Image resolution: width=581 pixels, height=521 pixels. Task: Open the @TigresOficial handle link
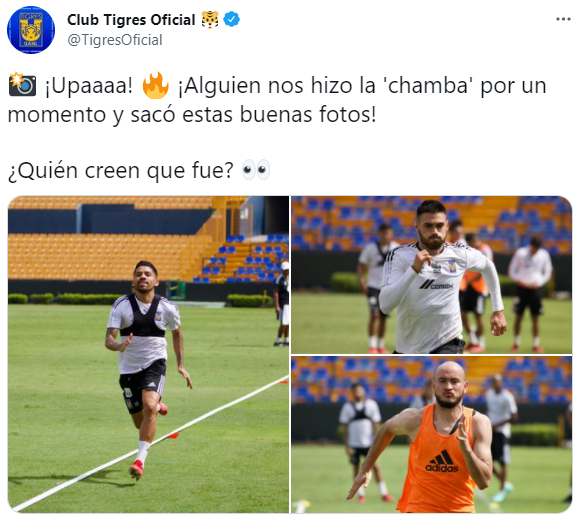click(x=115, y=40)
